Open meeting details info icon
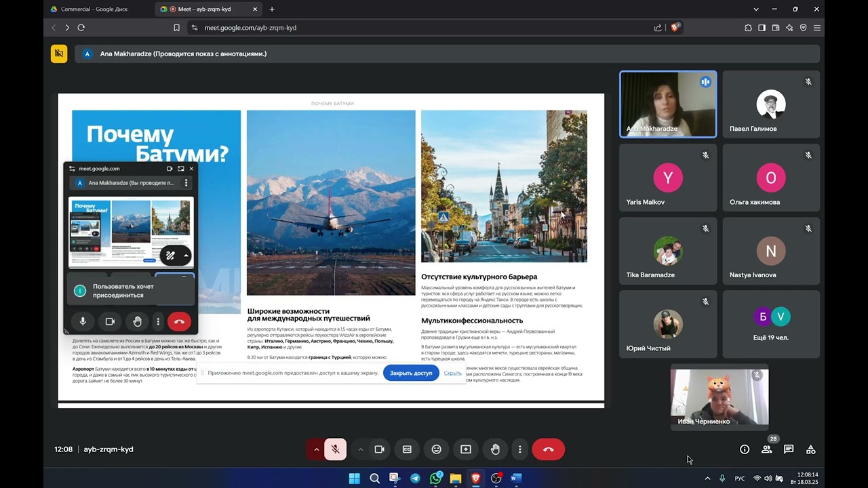868x488 pixels. [x=745, y=449]
